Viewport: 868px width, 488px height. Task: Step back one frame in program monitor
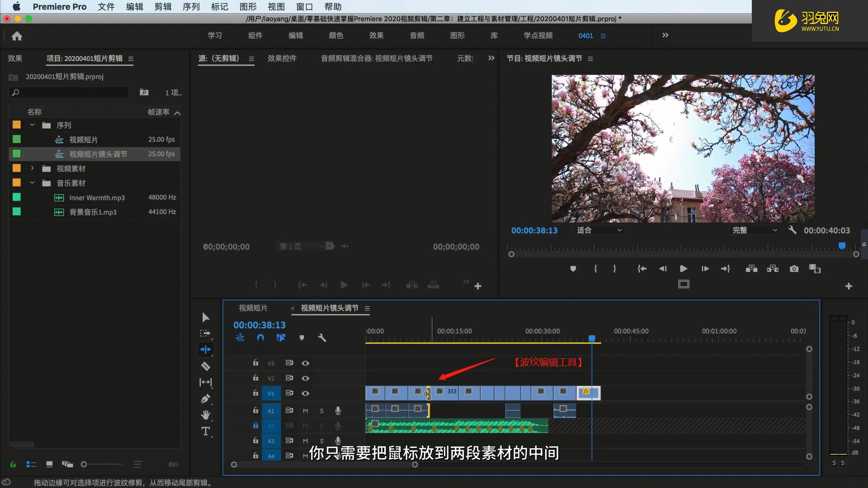[663, 269]
